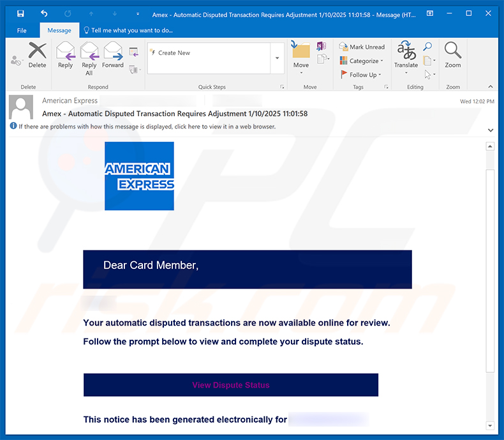Click the Zoom magnifier button
This screenshot has height=440, width=504.
[x=452, y=55]
